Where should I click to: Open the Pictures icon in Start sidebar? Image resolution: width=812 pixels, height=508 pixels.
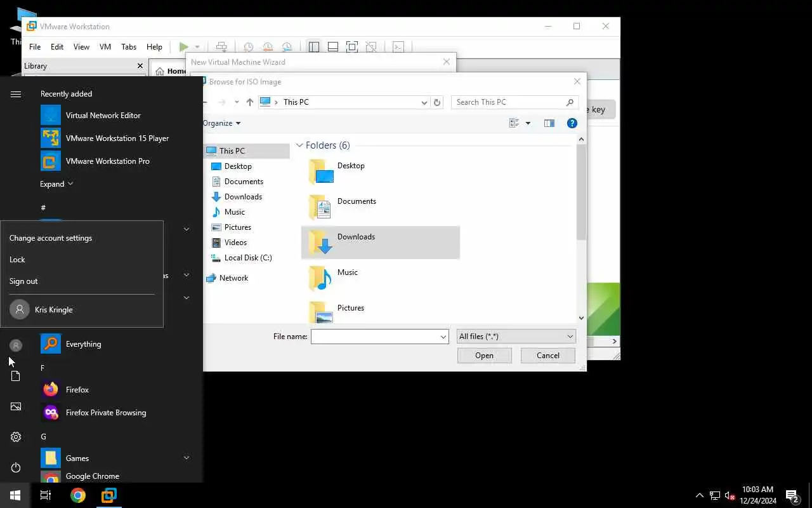[16, 406]
